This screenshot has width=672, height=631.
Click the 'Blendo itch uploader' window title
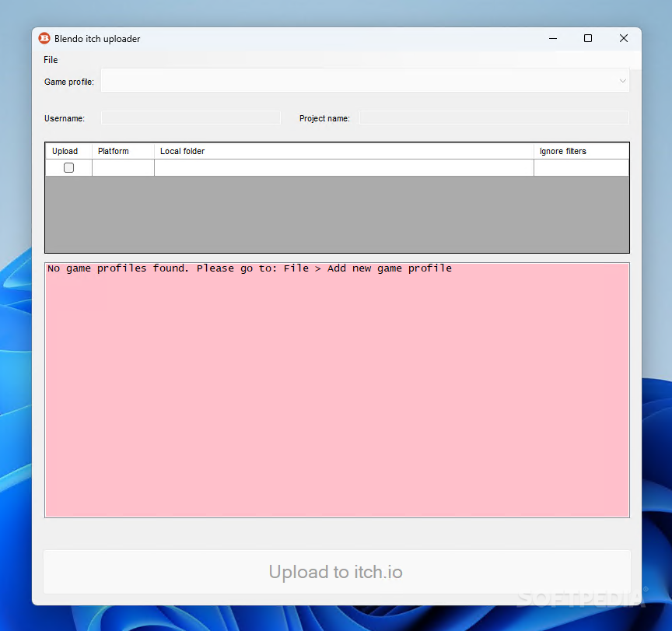click(97, 39)
